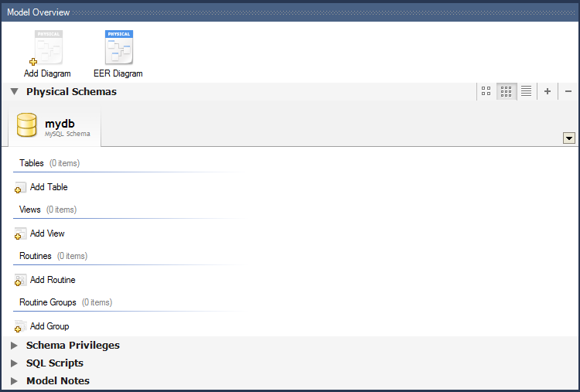580x392 pixels.
Task: Switch to list view mode
Action: 527,91
